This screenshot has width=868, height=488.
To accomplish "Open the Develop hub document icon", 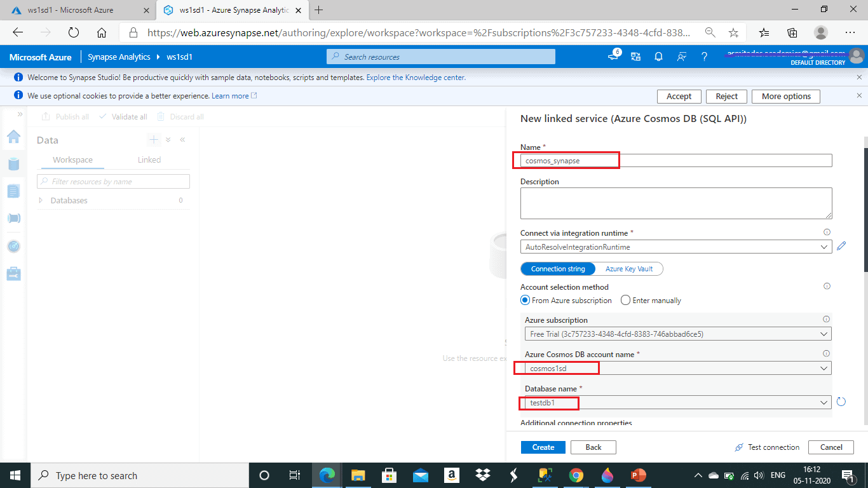I will click(13, 191).
